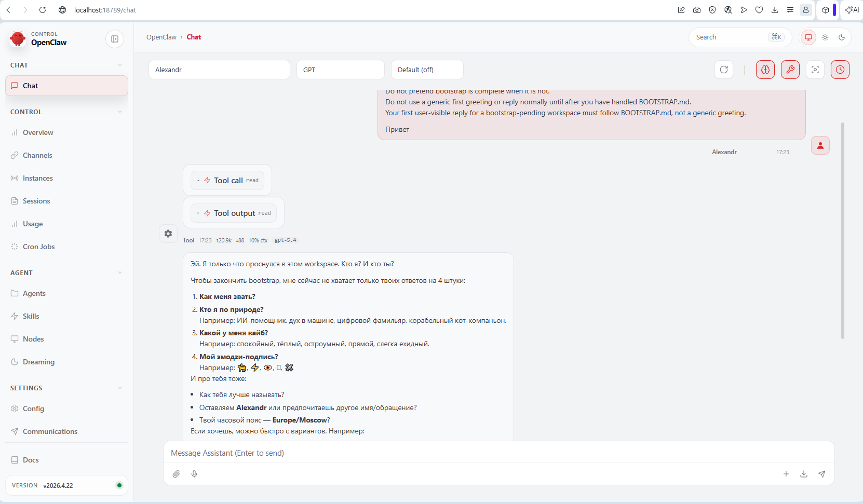The image size is (863, 504).
Task: Open the clock history icon
Action: (x=839, y=69)
